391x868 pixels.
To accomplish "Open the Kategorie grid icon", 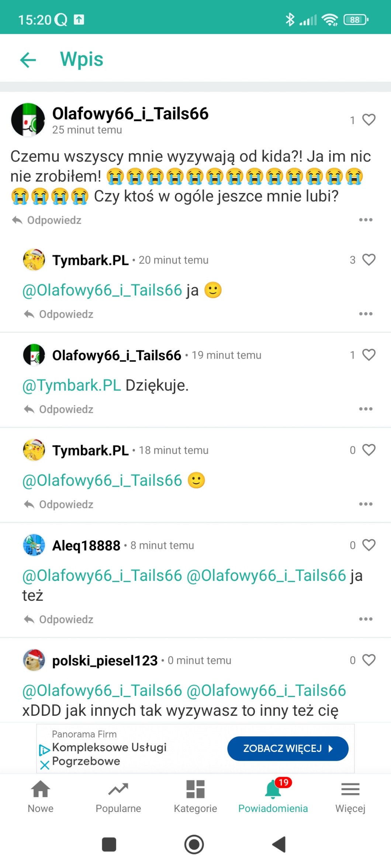I will (x=195, y=797).
